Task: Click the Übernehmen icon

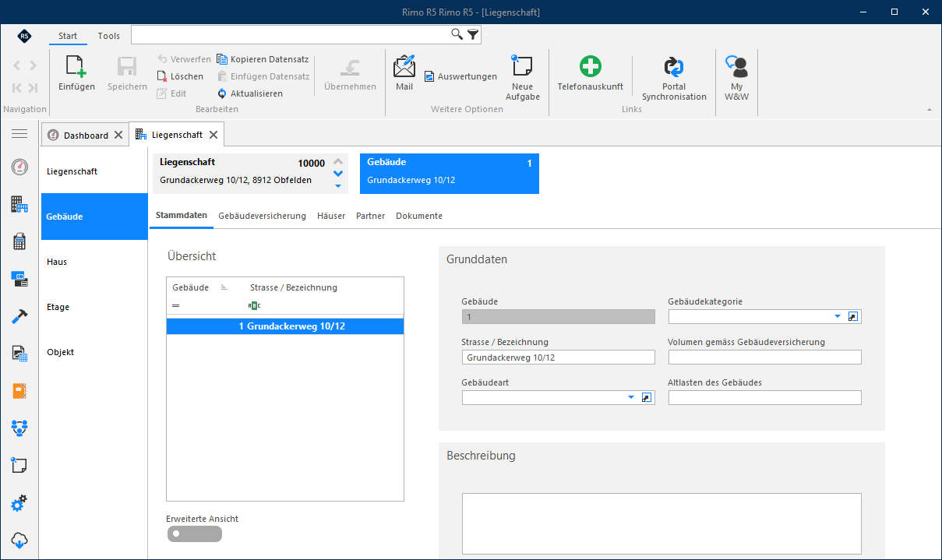Action: (351, 67)
